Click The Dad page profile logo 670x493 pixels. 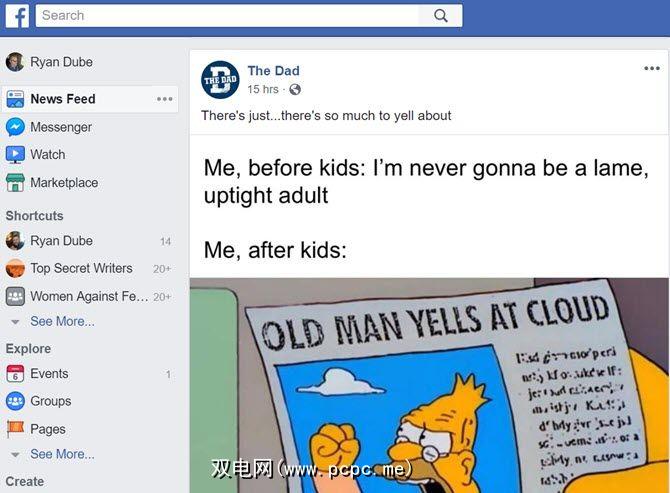pyautogui.click(x=220, y=80)
